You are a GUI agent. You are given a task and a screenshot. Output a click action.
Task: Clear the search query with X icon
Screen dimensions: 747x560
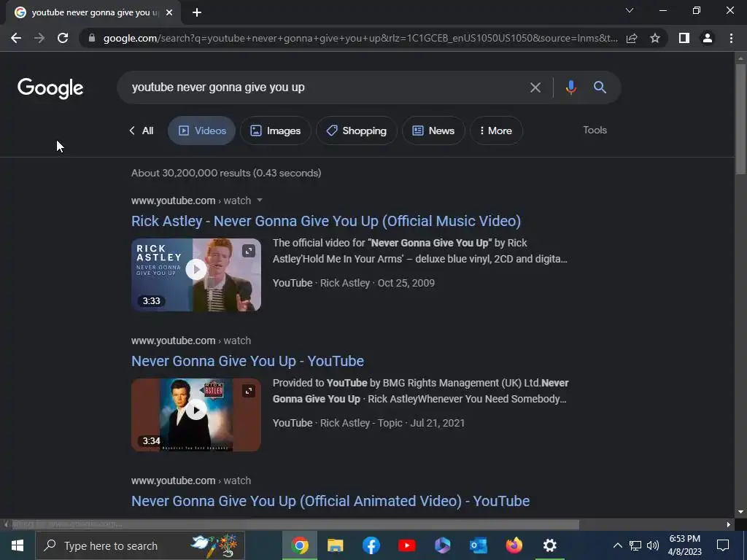pos(535,87)
